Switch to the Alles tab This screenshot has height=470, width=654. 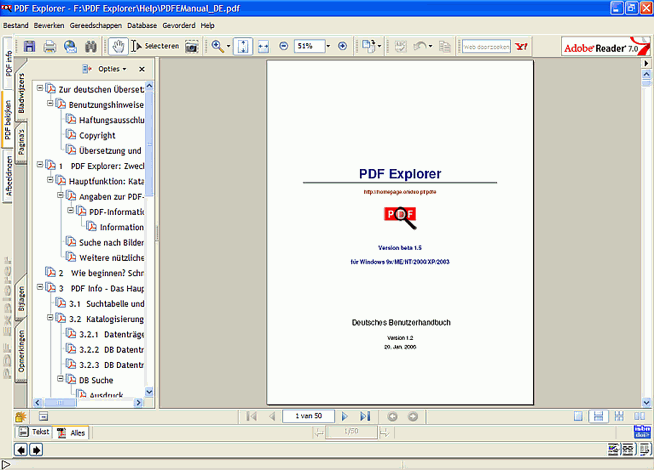click(71, 432)
